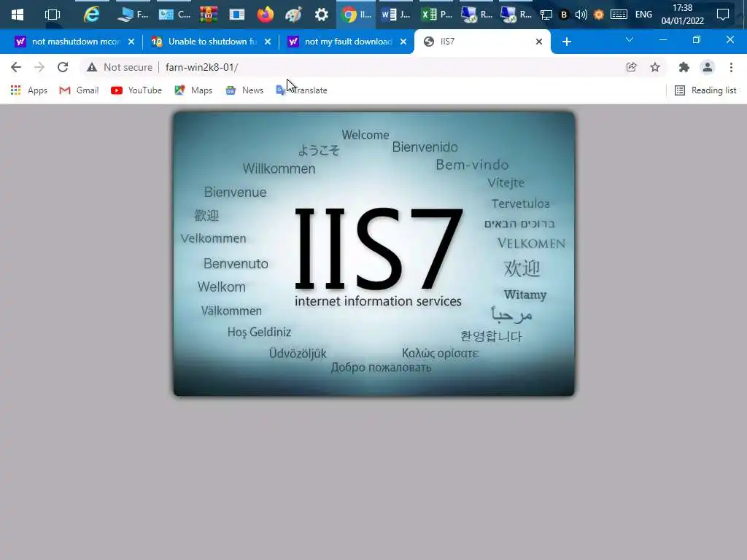Viewport: 747px width, 560px height.
Task: Reload the current page
Action: pos(63,67)
